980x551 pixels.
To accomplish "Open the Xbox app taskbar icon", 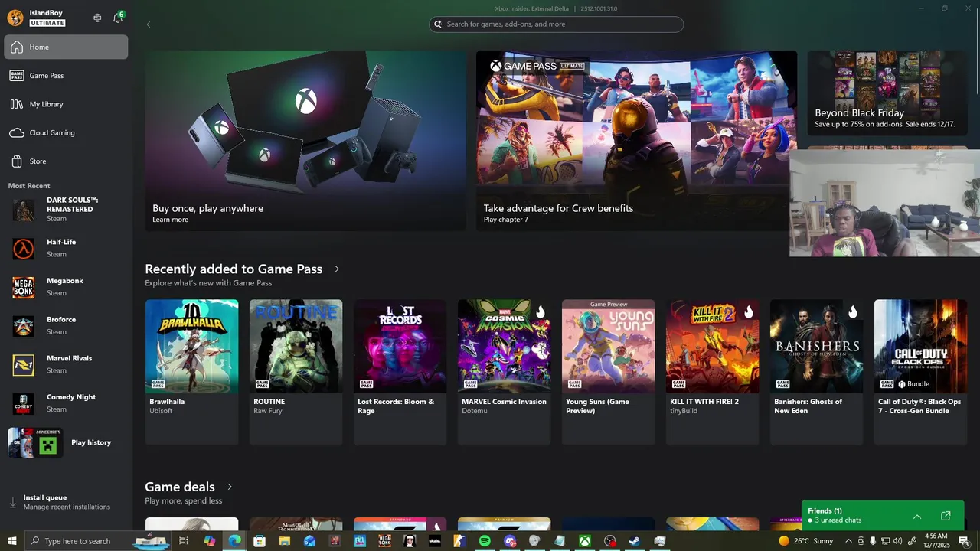I will [x=585, y=541].
